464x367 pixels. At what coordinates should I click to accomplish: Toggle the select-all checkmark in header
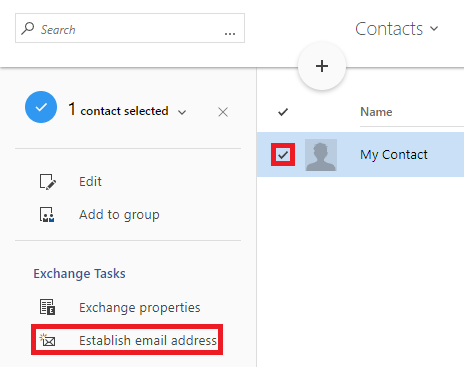(283, 112)
